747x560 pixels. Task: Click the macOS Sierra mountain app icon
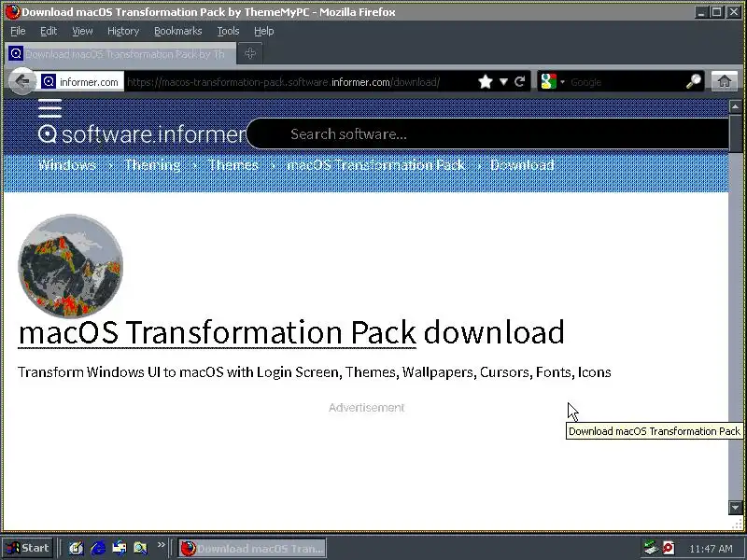pyautogui.click(x=71, y=266)
